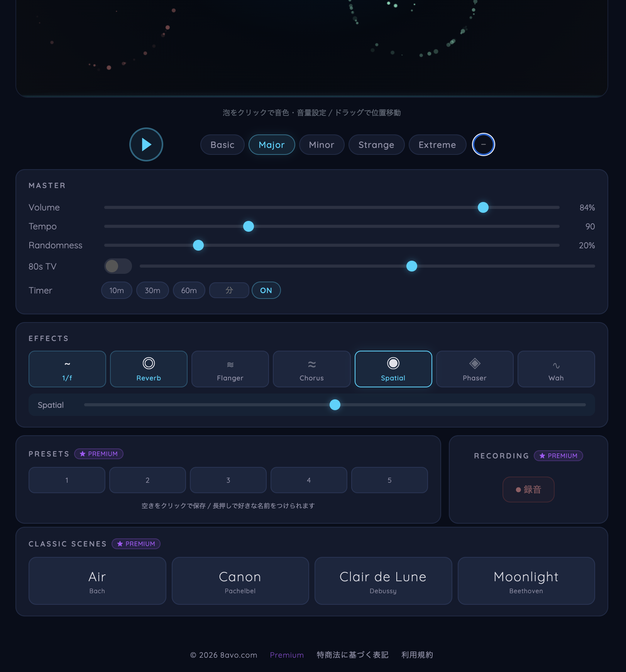
Task: Toggle the Reverb effect
Action: tap(148, 369)
